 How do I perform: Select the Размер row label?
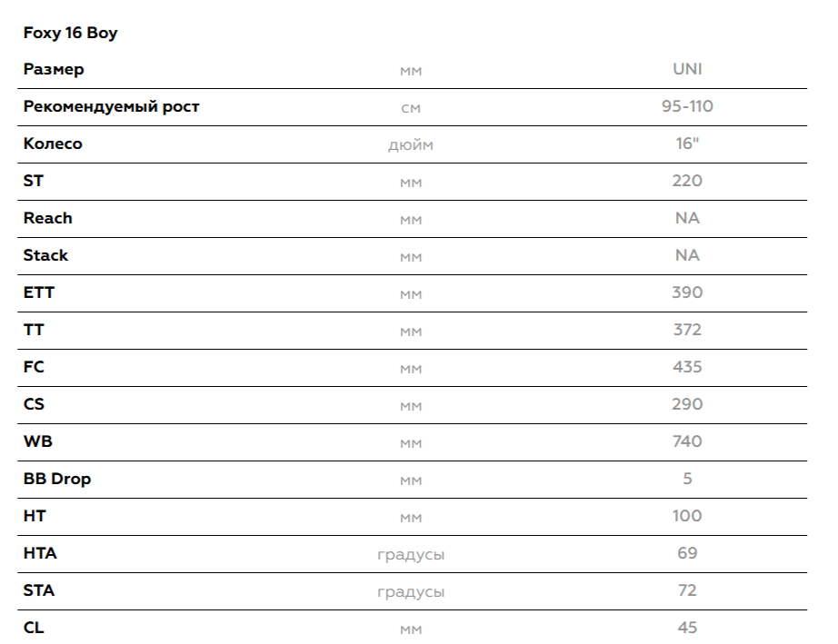click(54, 70)
